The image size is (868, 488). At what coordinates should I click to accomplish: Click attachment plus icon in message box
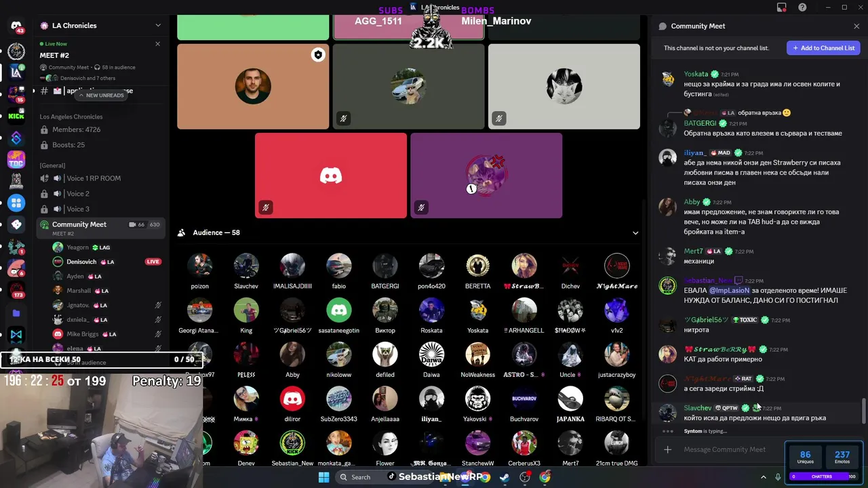click(x=667, y=449)
